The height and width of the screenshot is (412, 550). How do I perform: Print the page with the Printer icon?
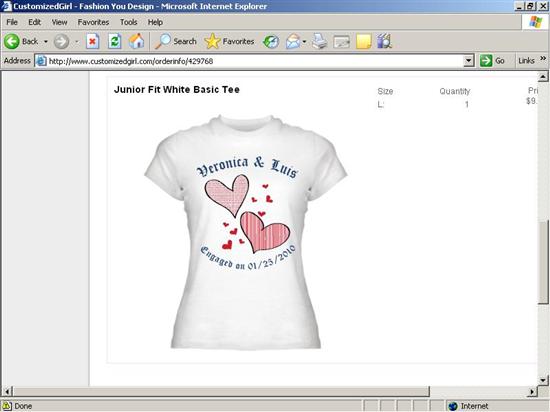click(x=320, y=41)
